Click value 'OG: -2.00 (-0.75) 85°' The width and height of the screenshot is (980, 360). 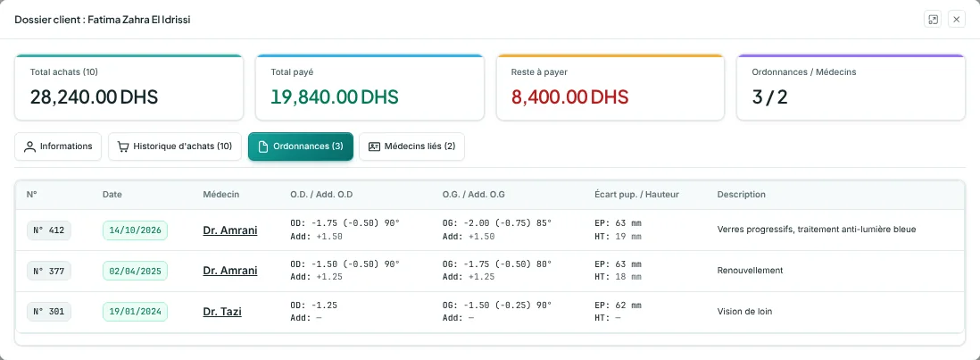point(497,223)
